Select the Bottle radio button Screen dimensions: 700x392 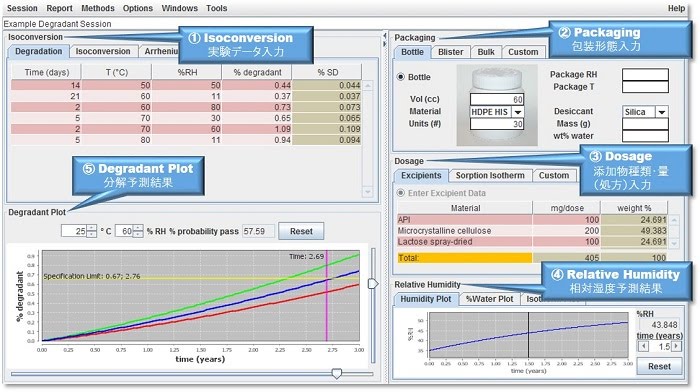pyautogui.click(x=400, y=77)
